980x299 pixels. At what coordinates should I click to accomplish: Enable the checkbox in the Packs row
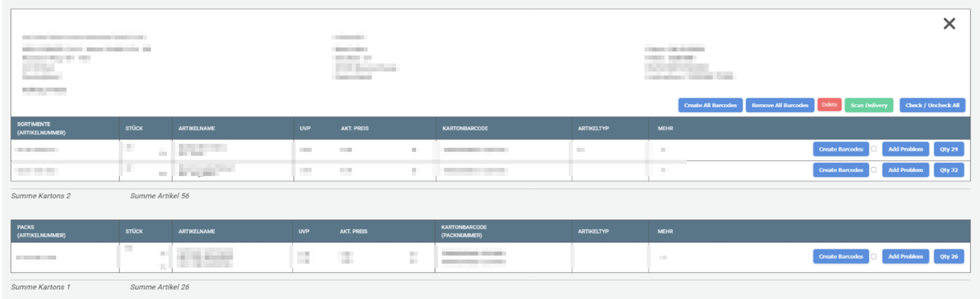click(874, 256)
